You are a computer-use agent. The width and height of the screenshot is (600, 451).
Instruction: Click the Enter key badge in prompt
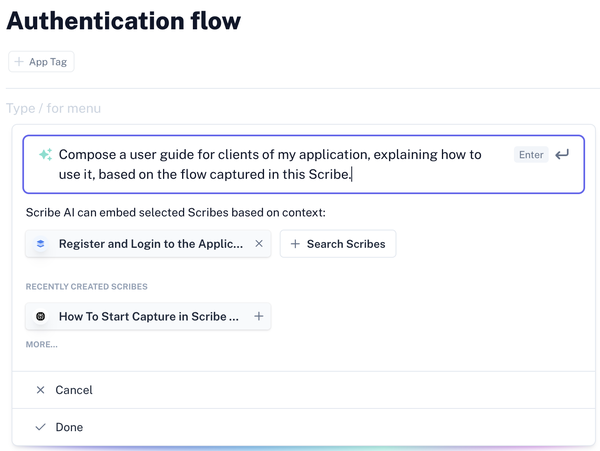(531, 155)
